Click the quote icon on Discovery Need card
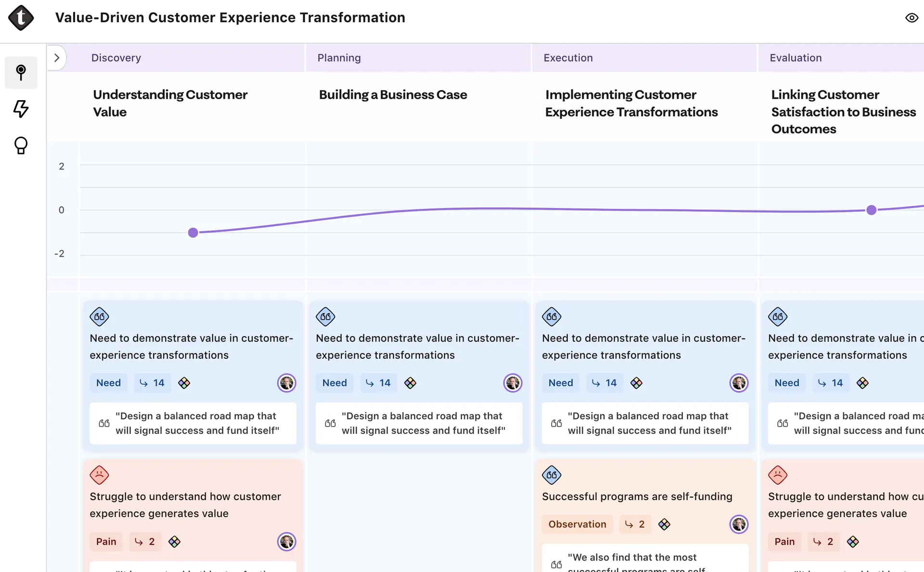The height and width of the screenshot is (572, 924). (99, 317)
